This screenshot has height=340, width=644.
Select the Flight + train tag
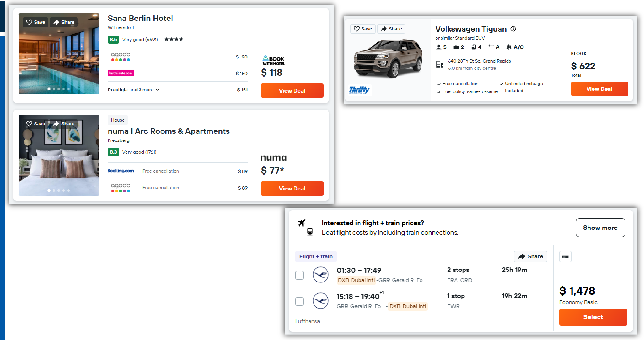pyautogui.click(x=316, y=256)
